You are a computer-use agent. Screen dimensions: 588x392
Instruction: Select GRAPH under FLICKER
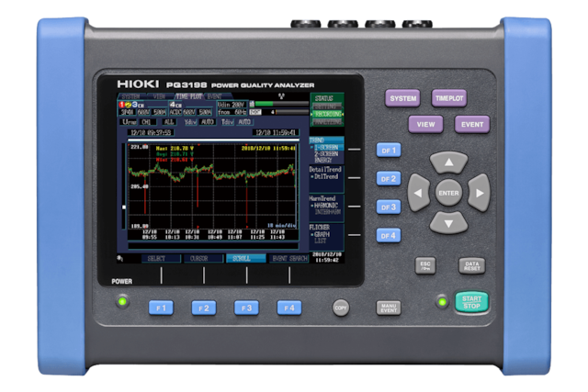pos(322,234)
